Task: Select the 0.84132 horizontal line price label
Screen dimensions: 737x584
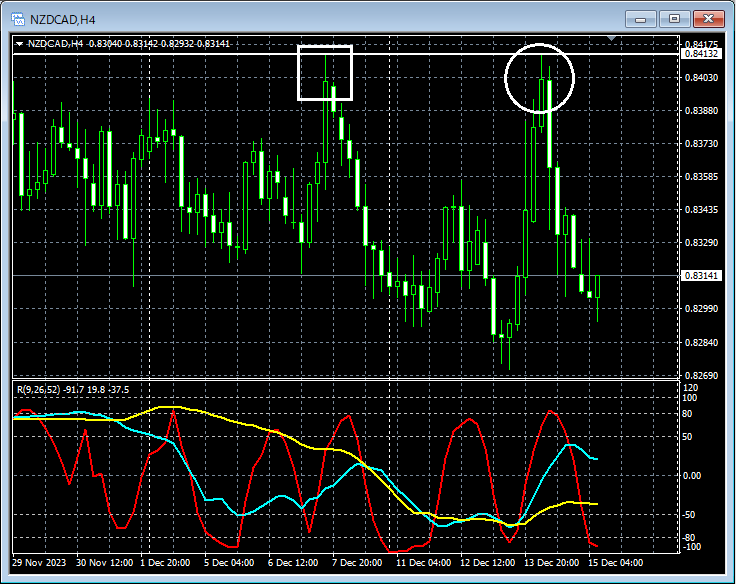Action: pos(701,54)
